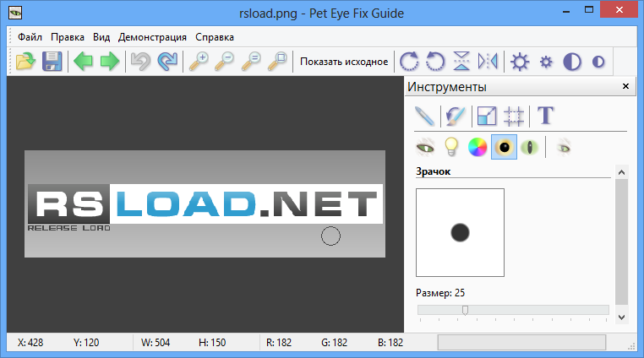Minimize the Pet Eye Fix Guide window
The width and height of the screenshot is (644, 358).
pyautogui.click(x=566, y=11)
